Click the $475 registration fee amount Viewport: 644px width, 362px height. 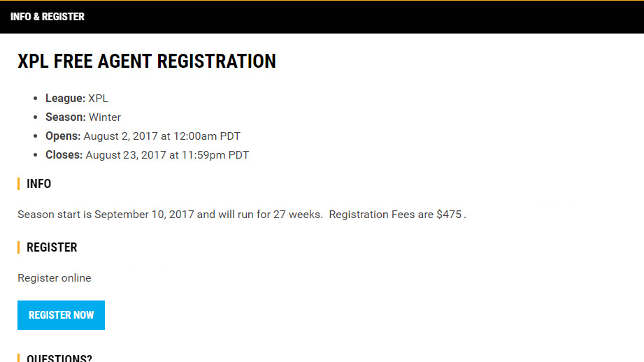coord(449,215)
